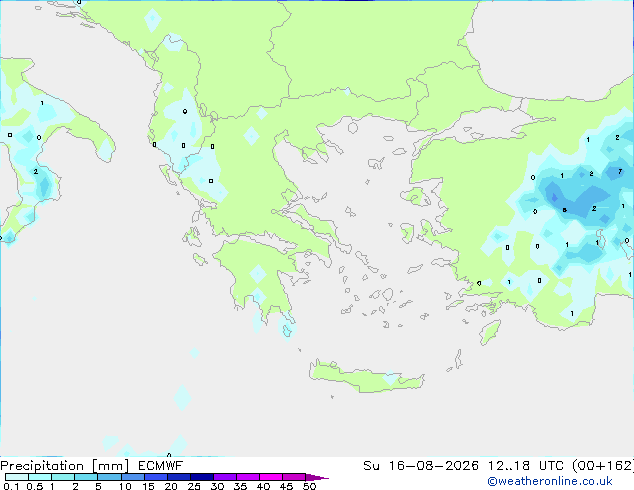Click the '50' legend value
Viewport: 634px width, 490px height.
coord(310,486)
